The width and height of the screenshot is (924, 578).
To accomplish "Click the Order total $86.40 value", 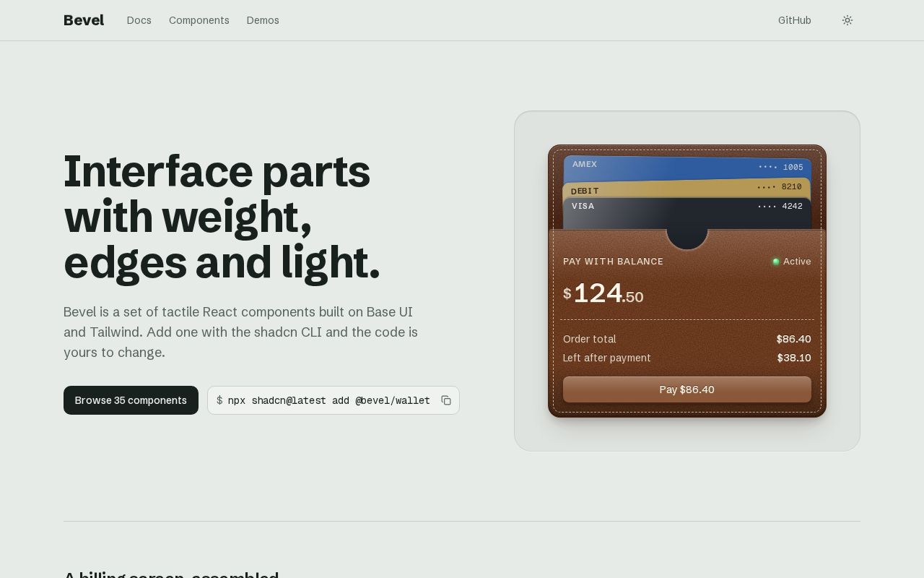I will point(793,339).
